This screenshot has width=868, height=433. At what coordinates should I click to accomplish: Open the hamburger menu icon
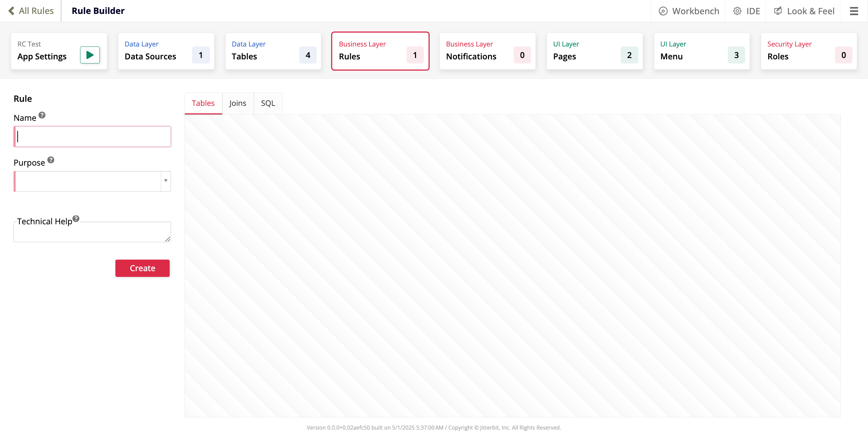click(854, 11)
